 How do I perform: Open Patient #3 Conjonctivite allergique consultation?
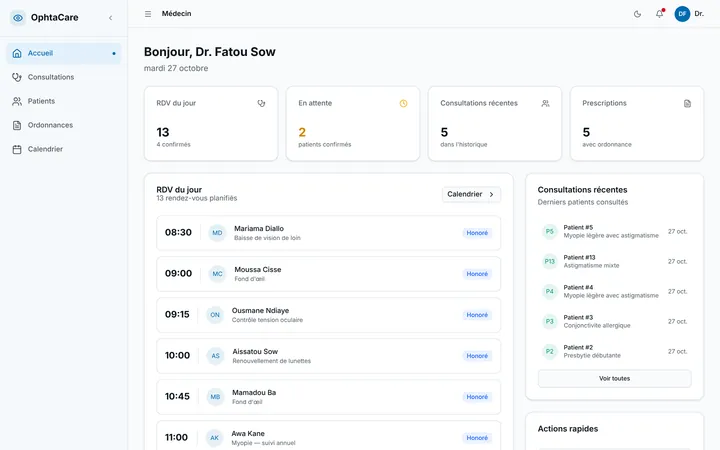[614, 321]
